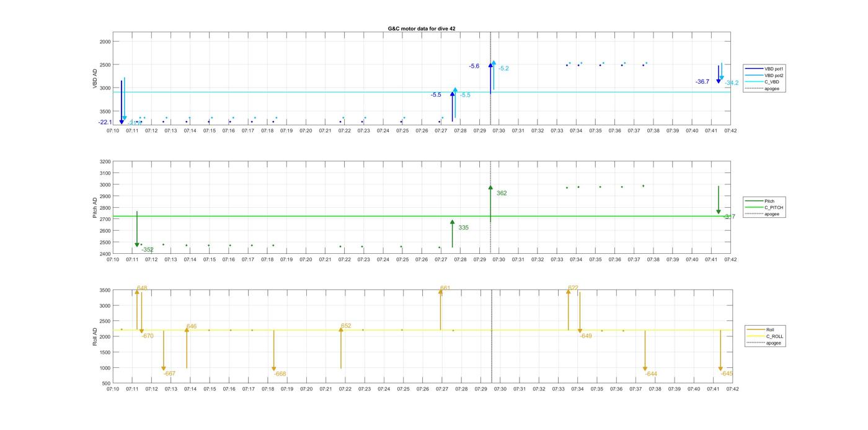Screen dimensions: 868x430
Task: Click the "500" tick on the Roll axis
Action: [x=106, y=383]
